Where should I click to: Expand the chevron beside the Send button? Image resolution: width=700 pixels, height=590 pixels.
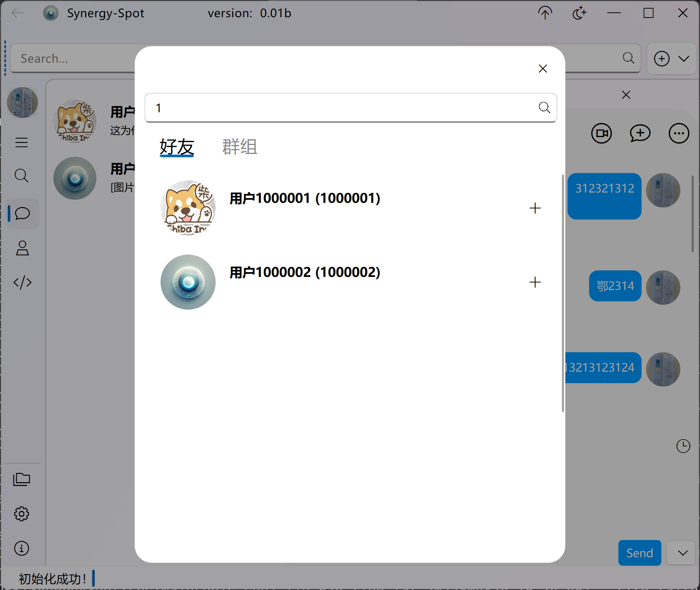pos(681,553)
